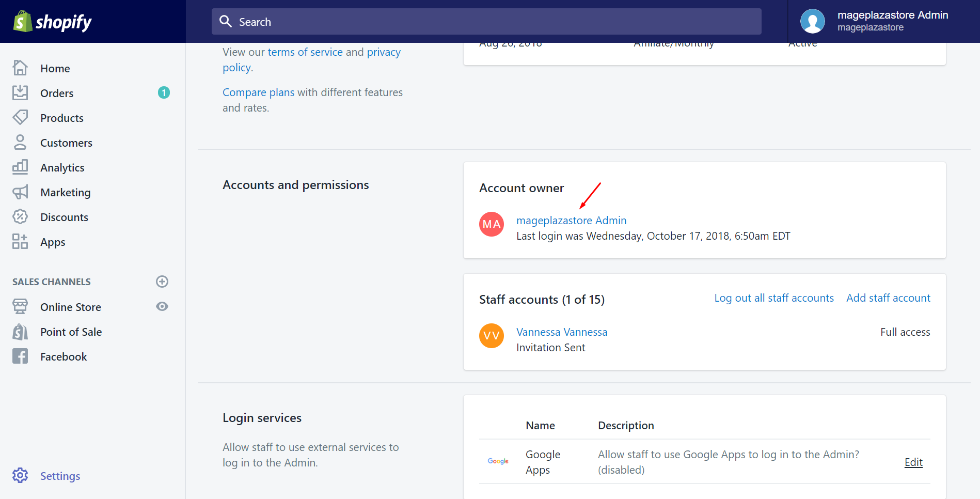Image resolution: width=980 pixels, height=499 pixels.
Task: Edit Google Apps login service
Action: coord(913,462)
